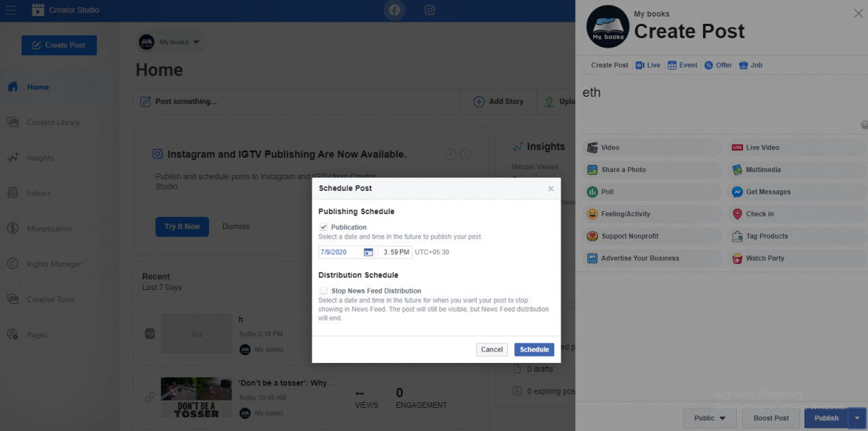
Task: Choose the Live Video option
Action: tap(796, 148)
